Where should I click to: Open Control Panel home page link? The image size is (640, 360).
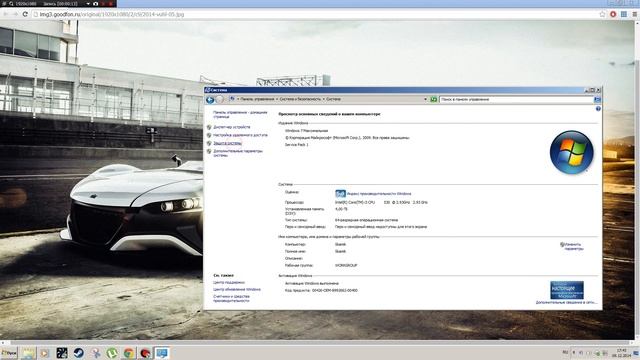tap(240, 114)
